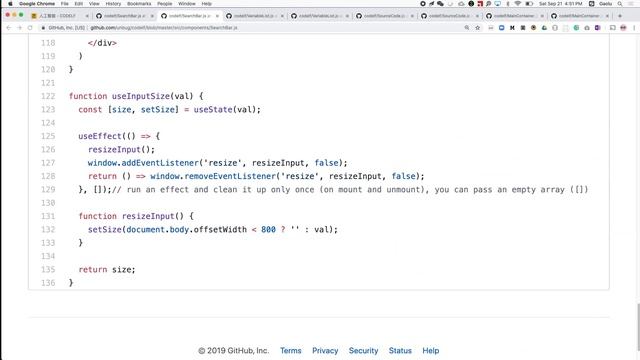Open the WeChat menu bar icon
Screen dimensions: 640x360
[440, 4]
